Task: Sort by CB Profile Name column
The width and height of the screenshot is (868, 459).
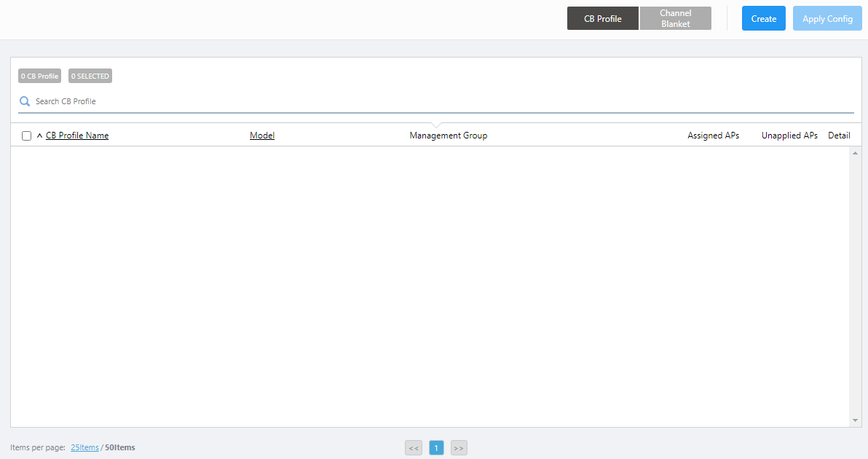Action: coord(77,136)
